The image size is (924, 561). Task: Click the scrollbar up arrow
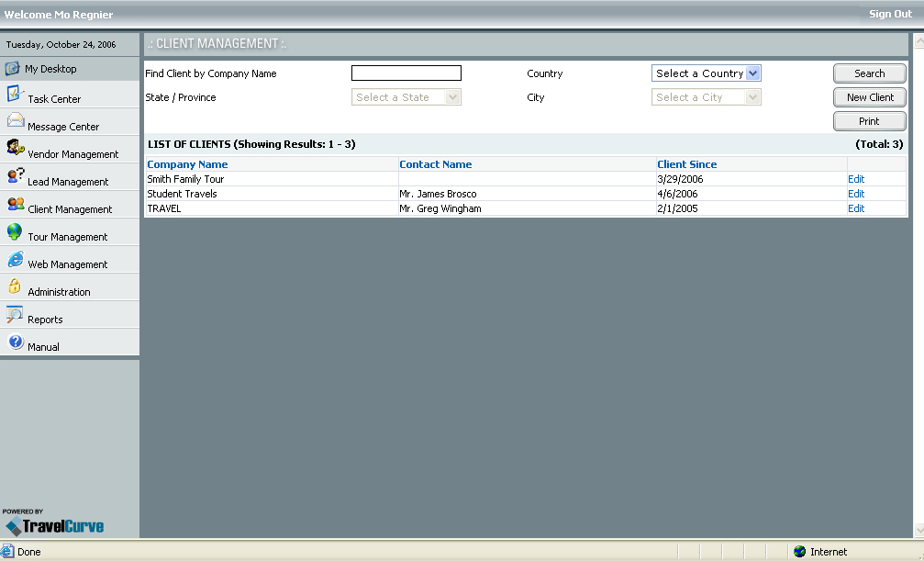click(918, 40)
